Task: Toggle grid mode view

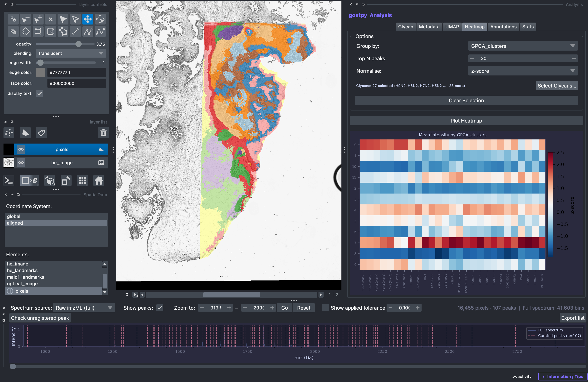Action: (82, 181)
